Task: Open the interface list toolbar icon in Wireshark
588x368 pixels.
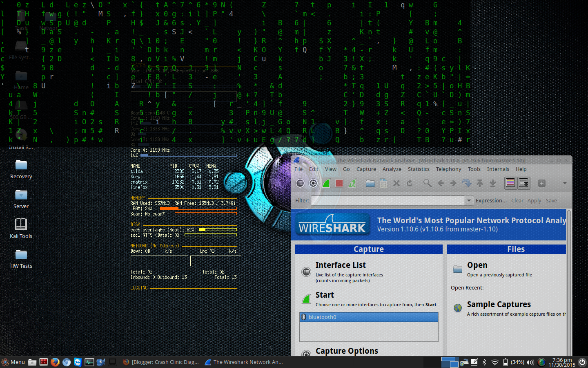Action: [x=300, y=183]
